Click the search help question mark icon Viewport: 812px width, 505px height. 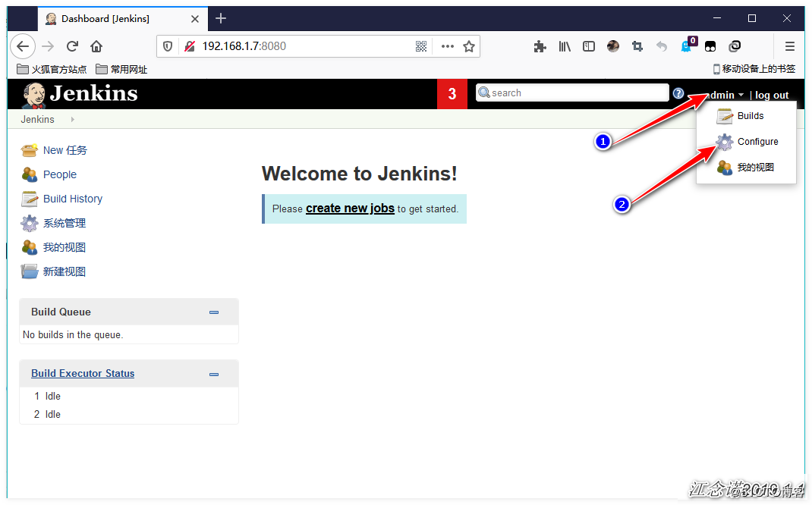tap(678, 93)
